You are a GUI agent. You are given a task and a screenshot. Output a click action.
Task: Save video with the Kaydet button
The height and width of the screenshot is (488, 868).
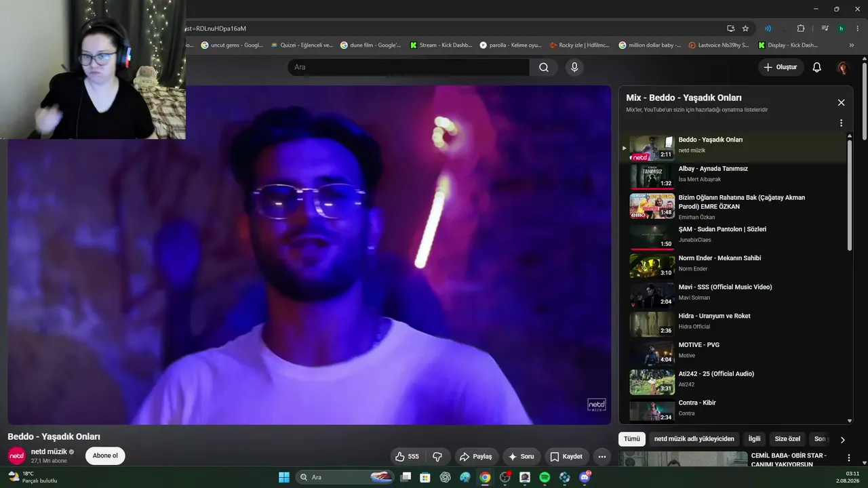click(x=566, y=457)
